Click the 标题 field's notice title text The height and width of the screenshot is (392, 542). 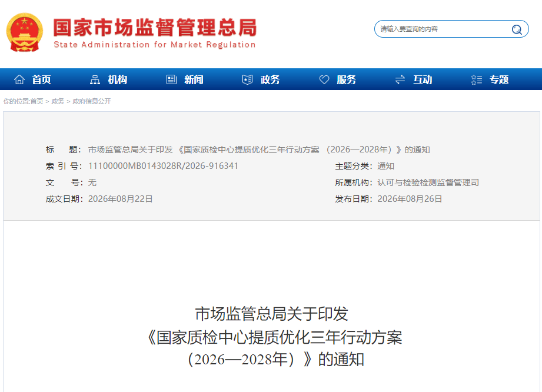tap(259, 150)
